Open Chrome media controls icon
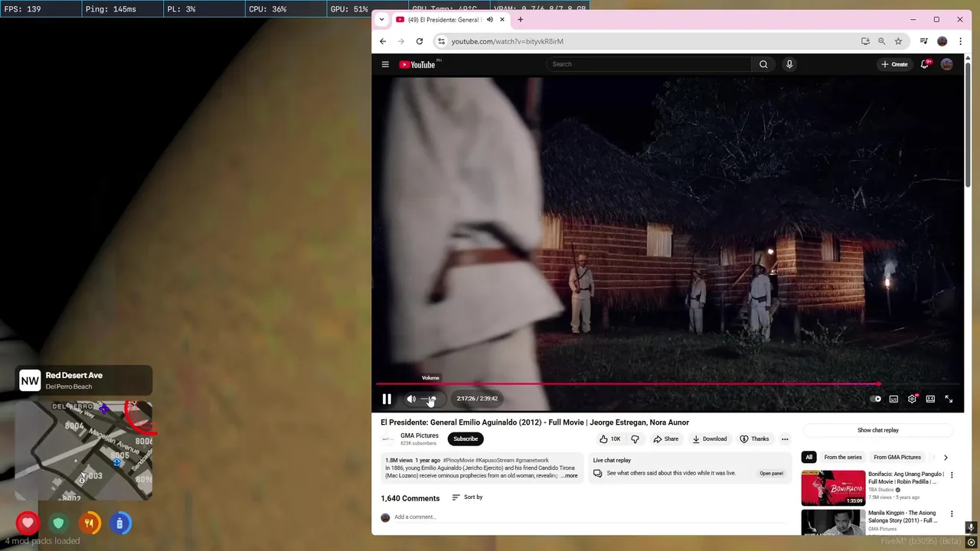980x551 pixels. point(924,41)
